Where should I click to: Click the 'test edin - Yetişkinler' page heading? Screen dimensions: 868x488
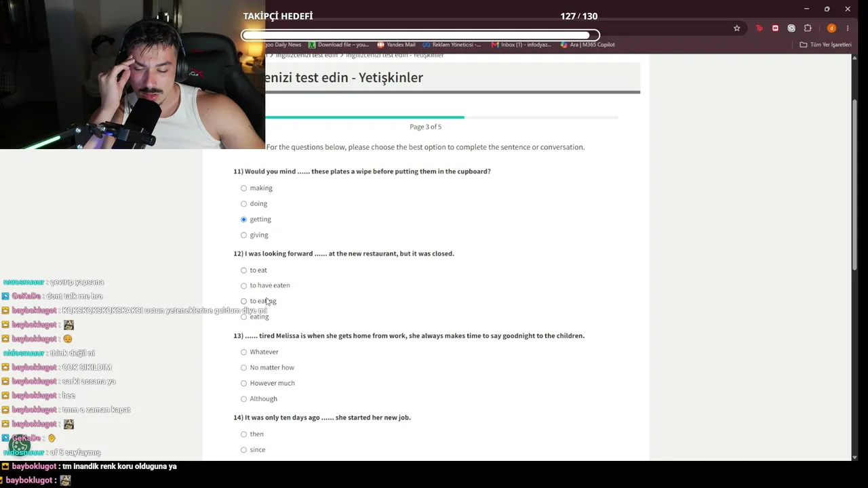pos(344,77)
